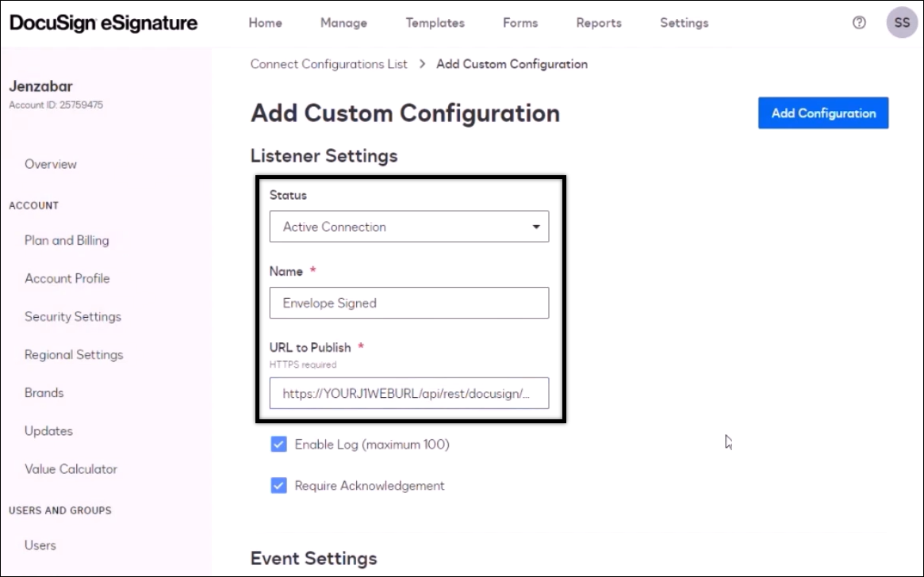The width and height of the screenshot is (924, 577).
Task: Navigate to Security Settings
Action: coord(73,316)
